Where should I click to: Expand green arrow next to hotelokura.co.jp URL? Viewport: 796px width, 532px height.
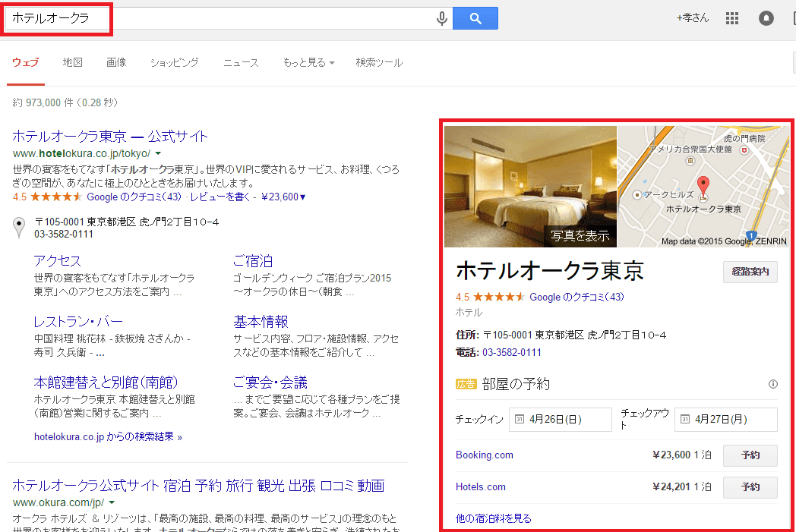pyautogui.click(x=158, y=153)
